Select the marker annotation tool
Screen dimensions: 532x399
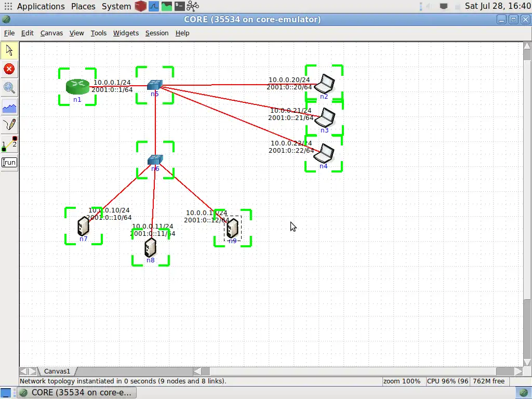tap(9, 125)
